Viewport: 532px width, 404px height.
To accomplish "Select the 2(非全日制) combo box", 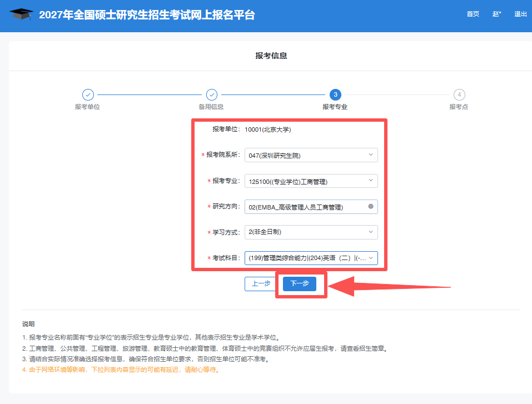I will (x=311, y=232).
